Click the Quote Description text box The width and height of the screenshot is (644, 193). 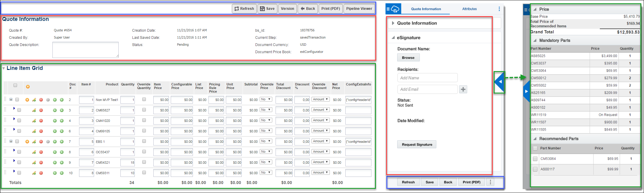tap(85, 50)
